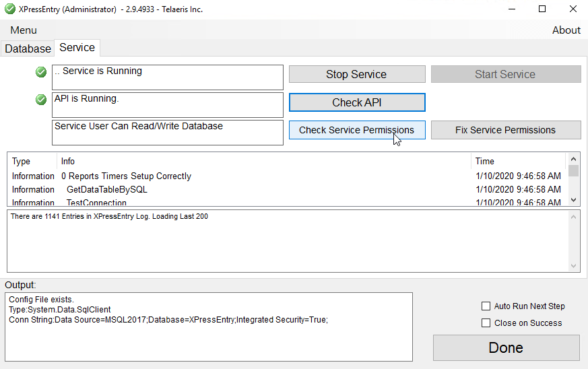Open the About menu item
The width and height of the screenshot is (588, 369).
click(566, 30)
